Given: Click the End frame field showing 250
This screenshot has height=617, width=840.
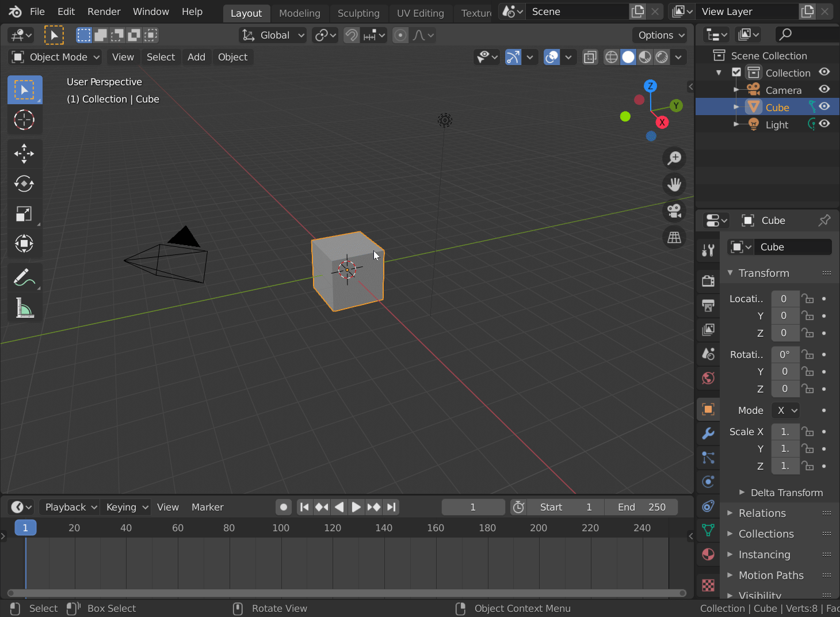Looking at the screenshot, I should (x=641, y=507).
